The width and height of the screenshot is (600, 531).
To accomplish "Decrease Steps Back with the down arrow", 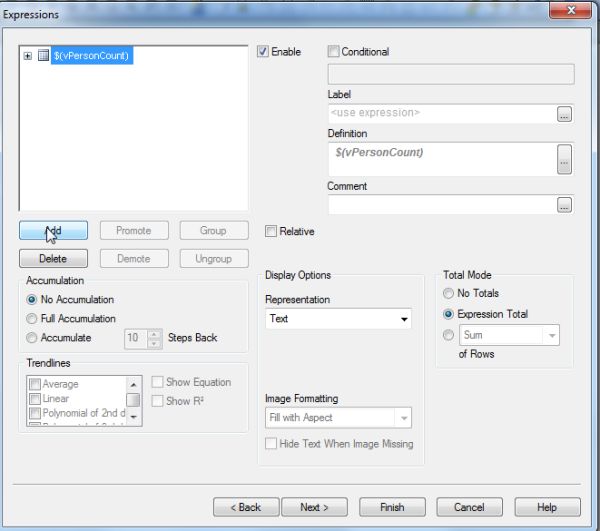I will coord(154,344).
